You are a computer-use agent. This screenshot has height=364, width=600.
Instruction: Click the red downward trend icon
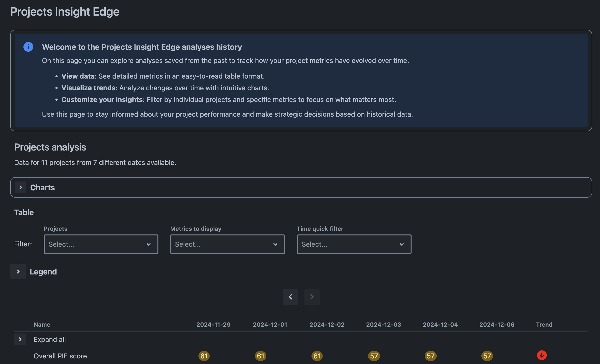(542, 355)
